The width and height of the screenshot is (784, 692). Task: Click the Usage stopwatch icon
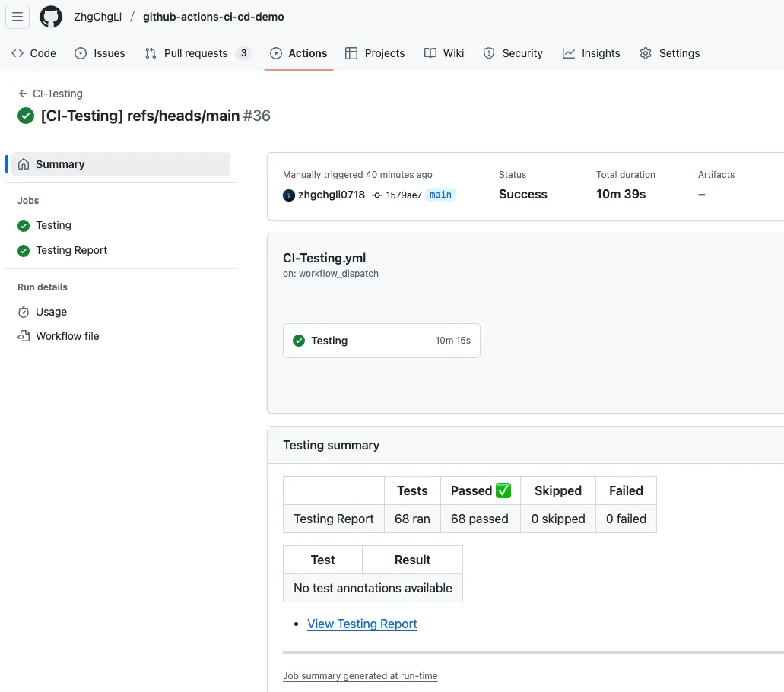click(x=24, y=312)
